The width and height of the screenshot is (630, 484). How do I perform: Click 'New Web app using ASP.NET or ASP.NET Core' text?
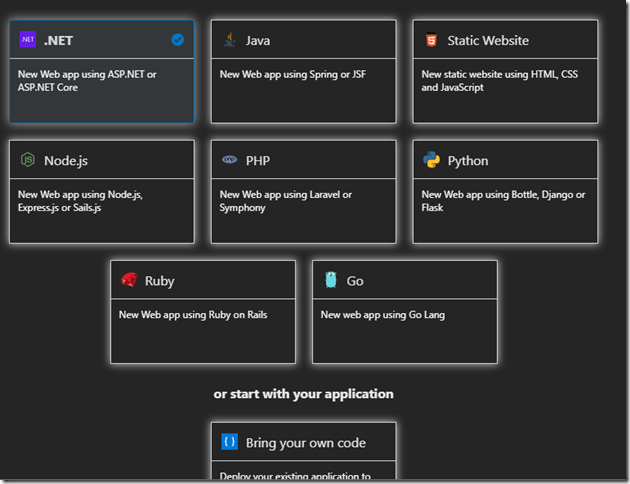[87, 81]
